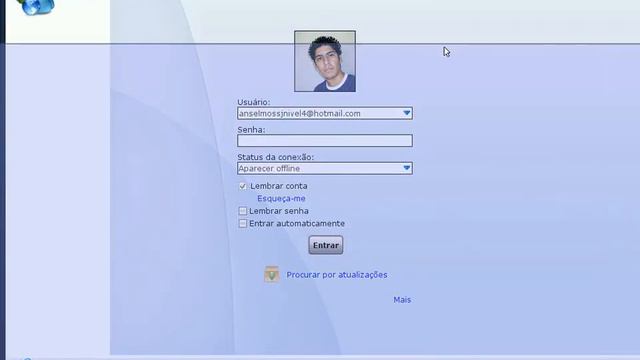Click the anselmossjnivel4@hotmail.com username text
640x360 pixels.
point(300,113)
